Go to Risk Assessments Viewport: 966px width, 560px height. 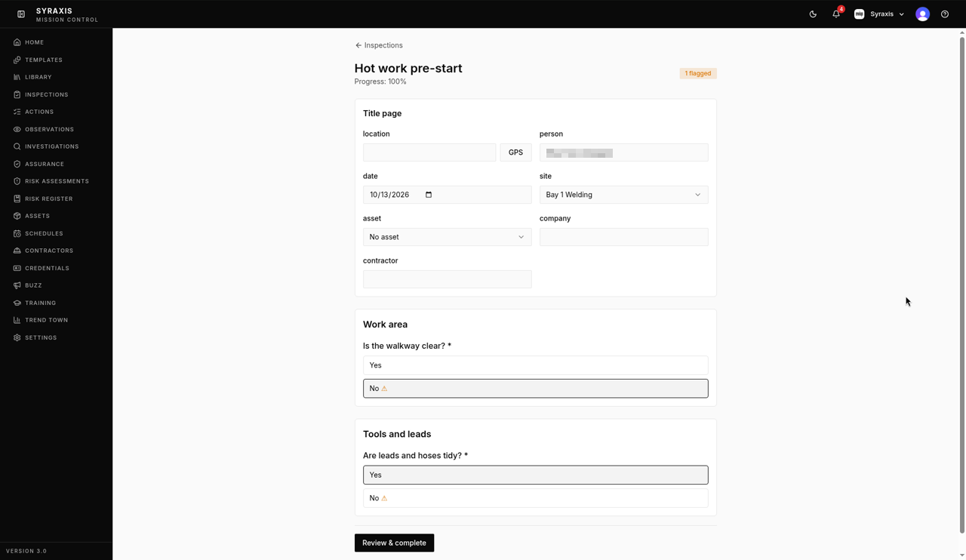click(57, 181)
